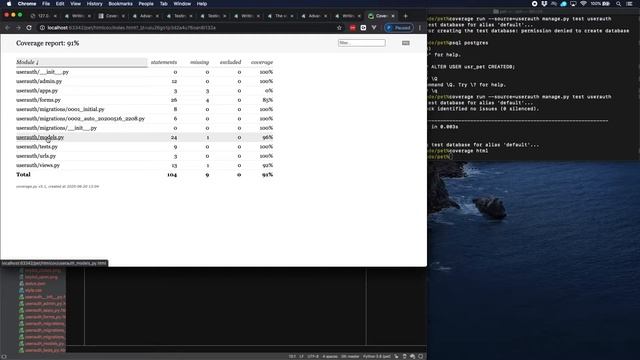Open the Paused profile button
The width and height of the screenshot is (640, 360).
pos(399,28)
